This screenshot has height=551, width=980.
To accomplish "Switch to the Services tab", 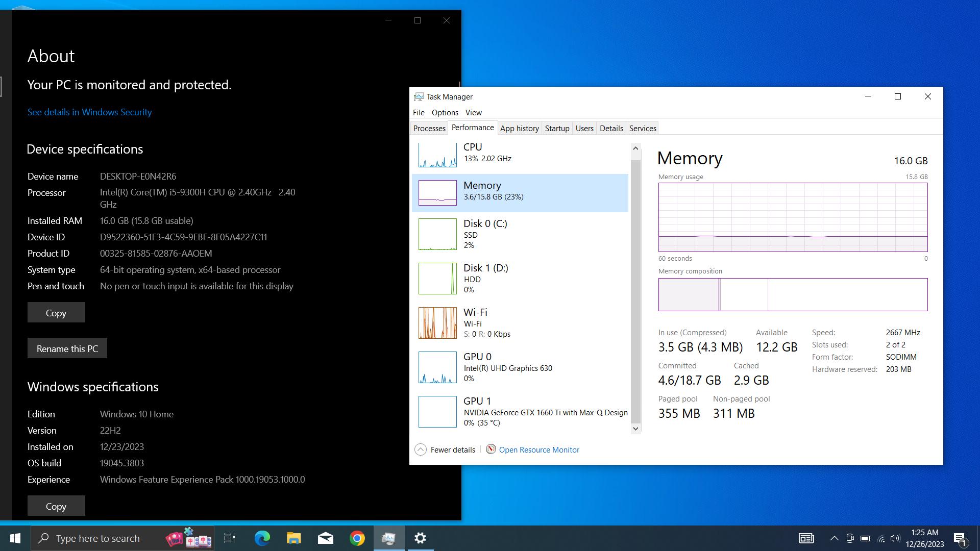I will tap(643, 128).
